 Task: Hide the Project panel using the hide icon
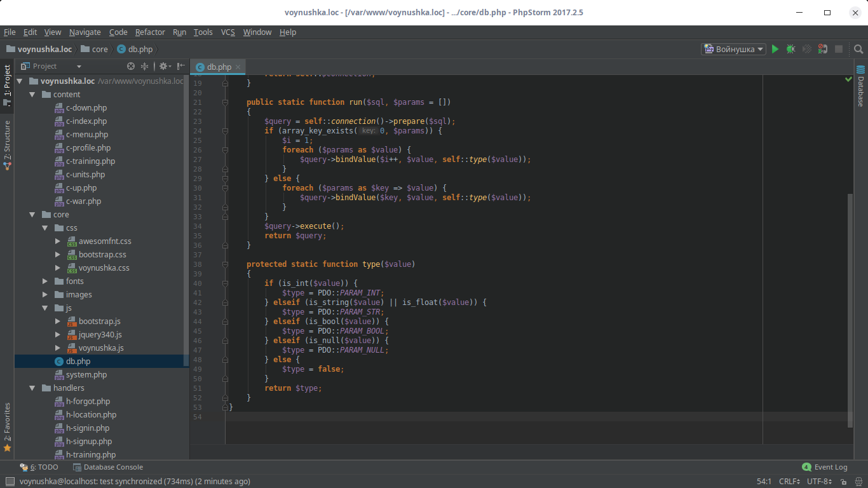point(181,66)
